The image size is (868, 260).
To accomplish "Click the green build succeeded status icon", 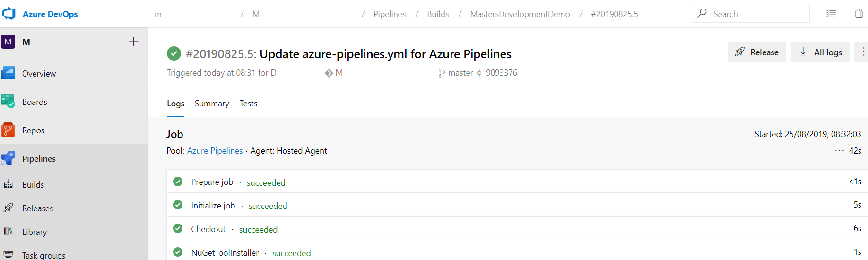I will coord(174,53).
